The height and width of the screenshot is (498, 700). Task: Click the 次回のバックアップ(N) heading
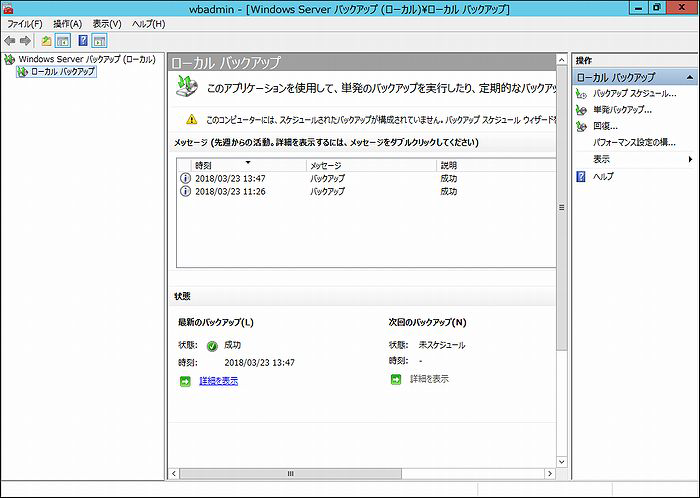(x=427, y=322)
